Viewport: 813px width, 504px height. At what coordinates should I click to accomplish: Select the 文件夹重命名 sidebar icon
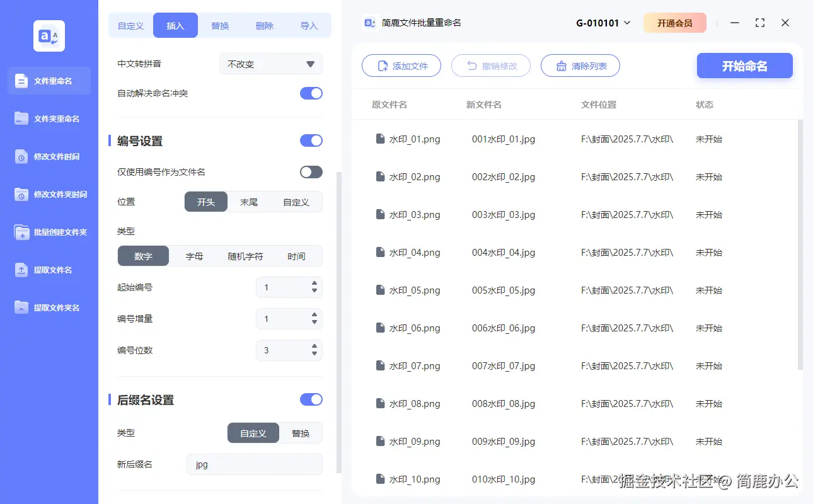(x=49, y=118)
